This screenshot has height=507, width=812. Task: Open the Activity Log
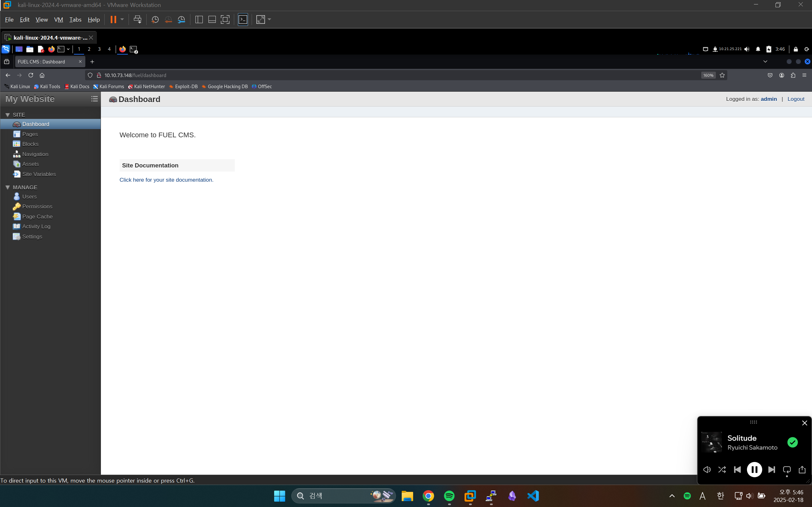[36, 226]
